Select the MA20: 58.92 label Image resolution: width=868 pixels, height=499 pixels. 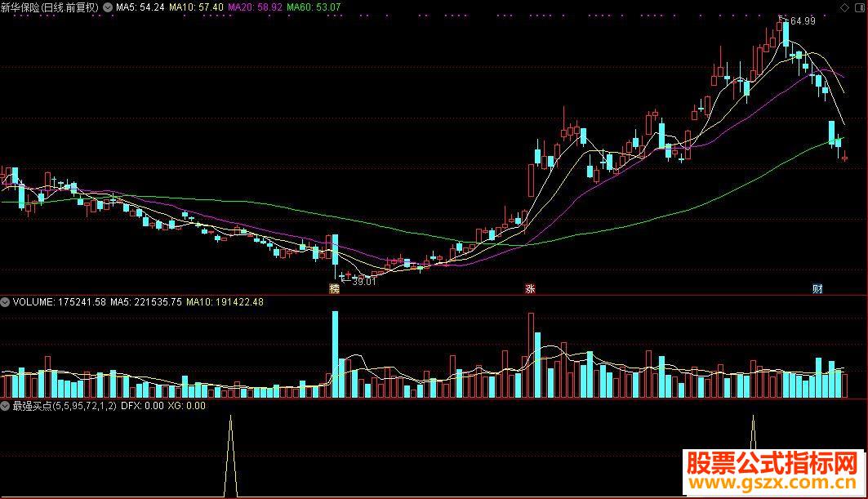[x=255, y=7]
